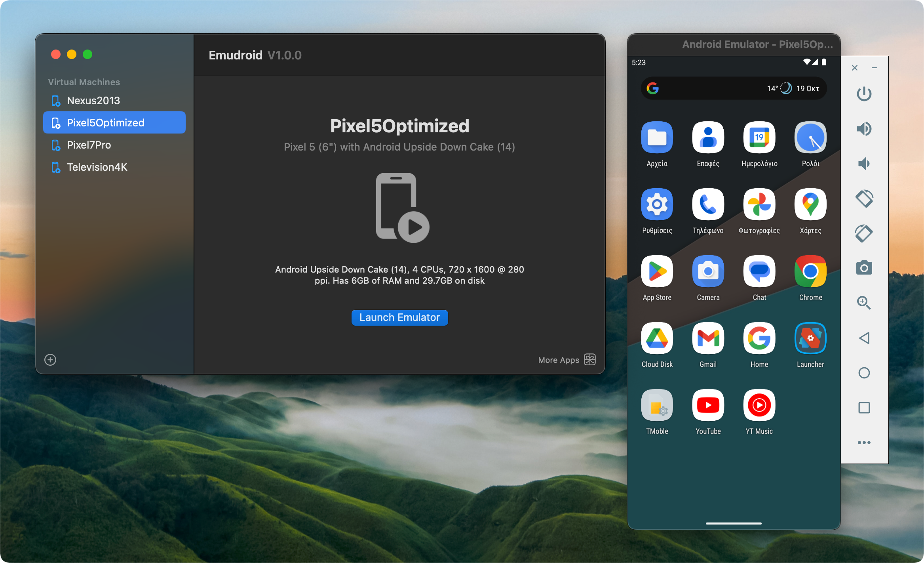Open the Ημερολόγιο calendar app
The height and width of the screenshot is (563, 924).
pos(759,144)
